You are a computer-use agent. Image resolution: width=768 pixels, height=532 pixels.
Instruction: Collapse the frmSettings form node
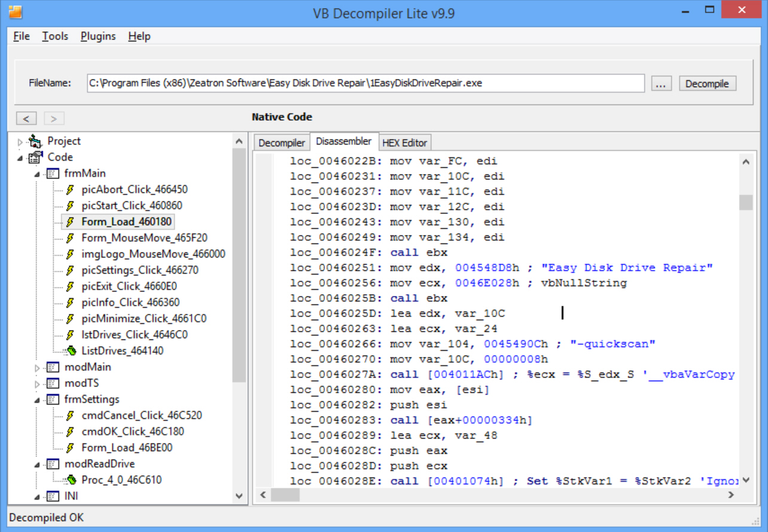37,400
